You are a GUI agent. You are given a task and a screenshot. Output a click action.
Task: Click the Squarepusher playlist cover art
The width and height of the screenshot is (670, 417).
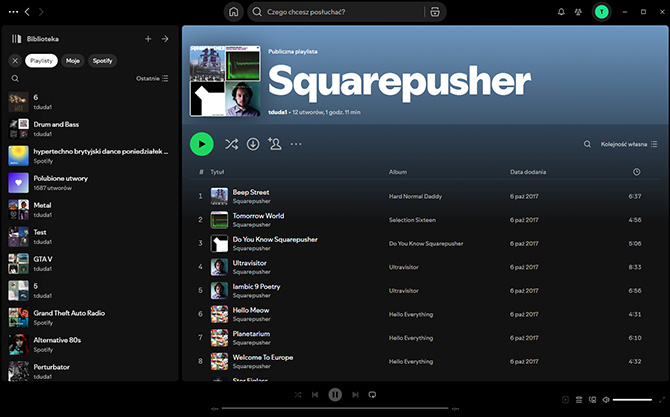coord(225,81)
